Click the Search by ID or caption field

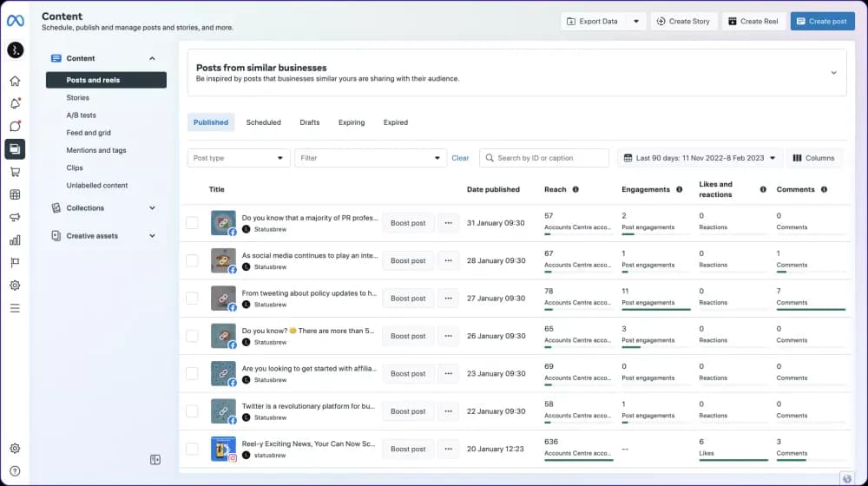(544, 158)
